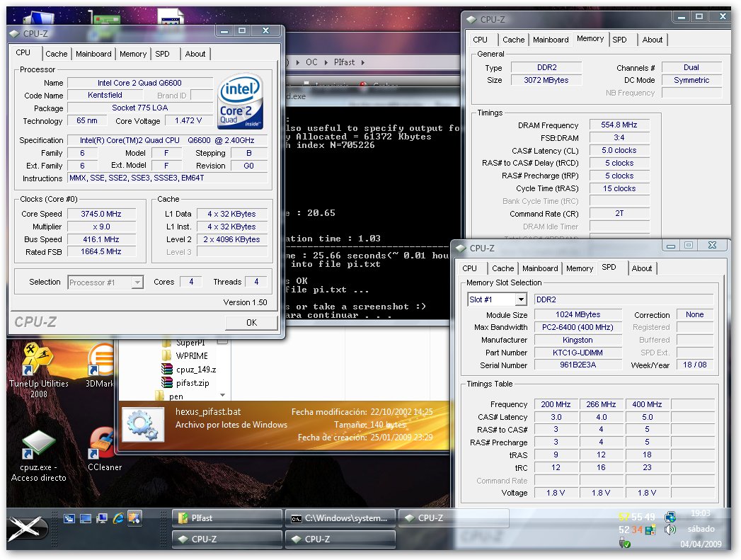Click the OK button in CPU-Z

click(x=251, y=322)
